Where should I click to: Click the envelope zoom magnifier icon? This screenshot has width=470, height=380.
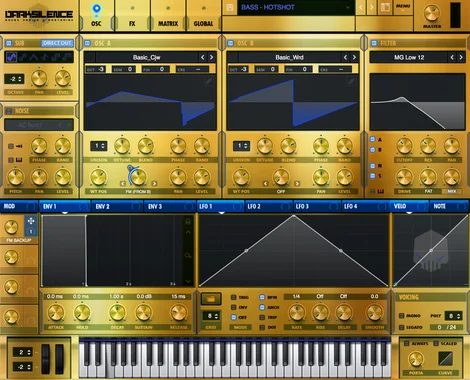pos(188,256)
